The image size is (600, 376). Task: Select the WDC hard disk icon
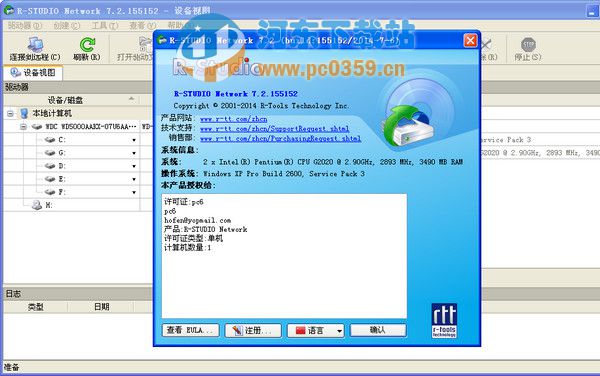tap(37, 127)
